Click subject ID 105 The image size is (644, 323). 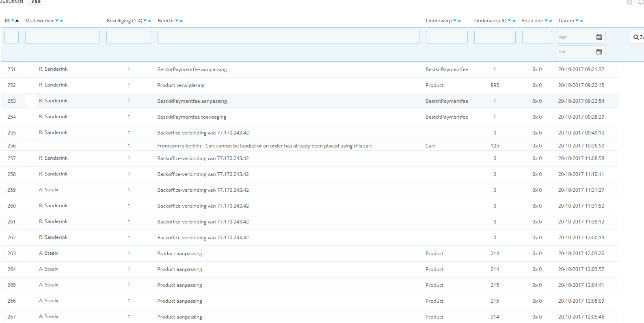click(495, 146)
